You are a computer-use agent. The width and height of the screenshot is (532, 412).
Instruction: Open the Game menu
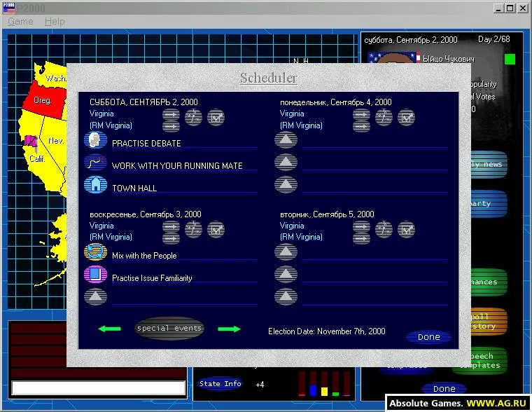(x=20, y=22)
